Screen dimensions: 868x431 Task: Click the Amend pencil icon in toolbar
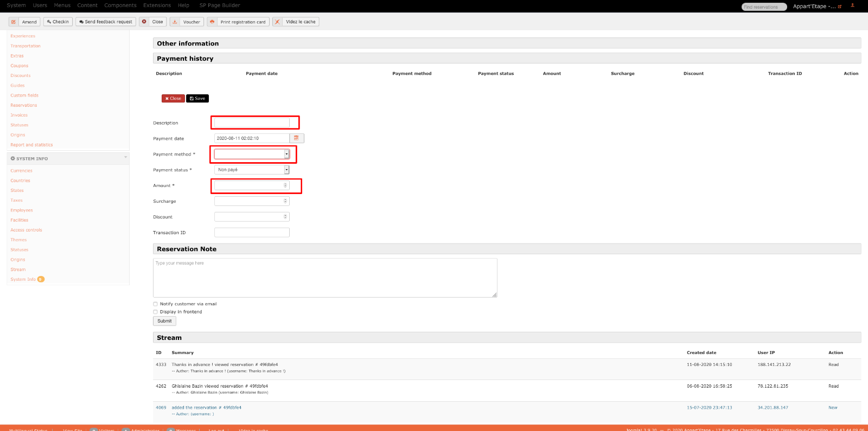pyautogui.click(x=14, y=22)
